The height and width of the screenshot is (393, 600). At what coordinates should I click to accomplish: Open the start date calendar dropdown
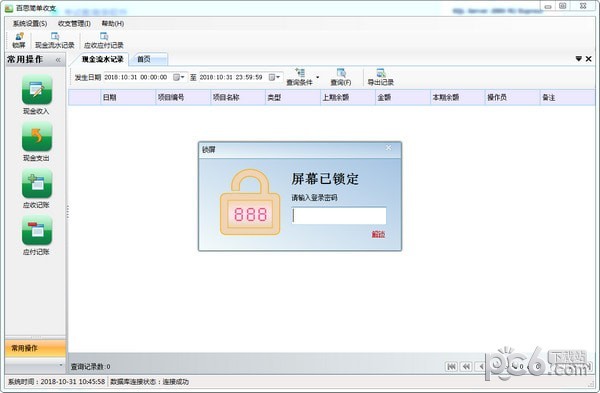179,77
